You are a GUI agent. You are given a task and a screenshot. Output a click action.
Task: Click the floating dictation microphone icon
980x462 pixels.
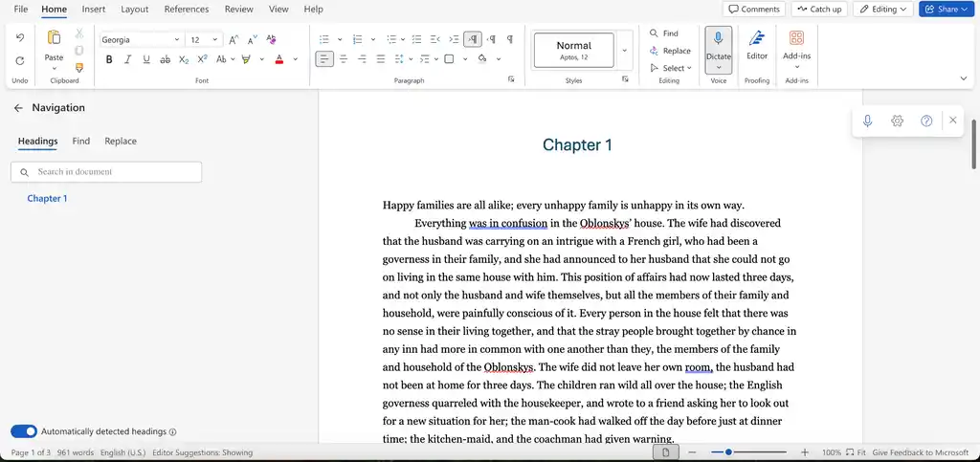click(x=867, y=121)
